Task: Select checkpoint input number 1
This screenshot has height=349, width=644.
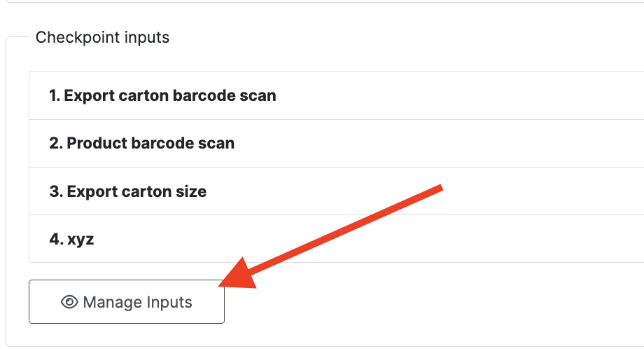Action: (x=162, y=95)
